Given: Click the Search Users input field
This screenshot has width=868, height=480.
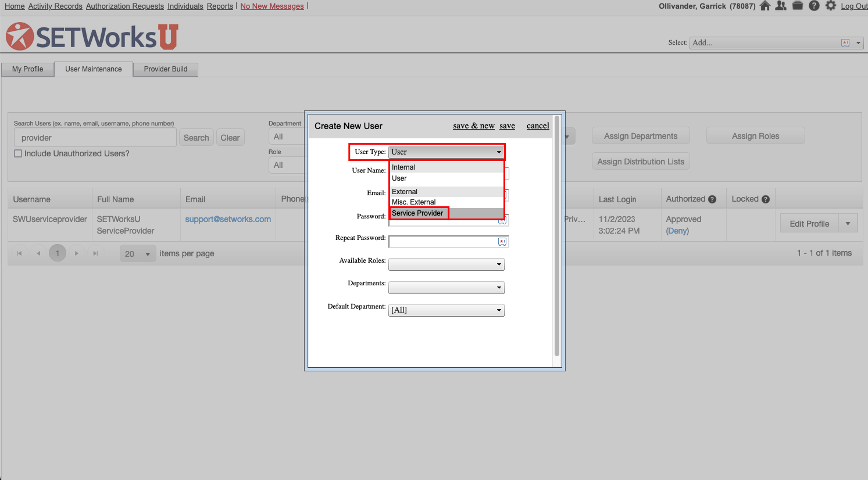Looking at the screenshot, I should (x=95, y=138).
